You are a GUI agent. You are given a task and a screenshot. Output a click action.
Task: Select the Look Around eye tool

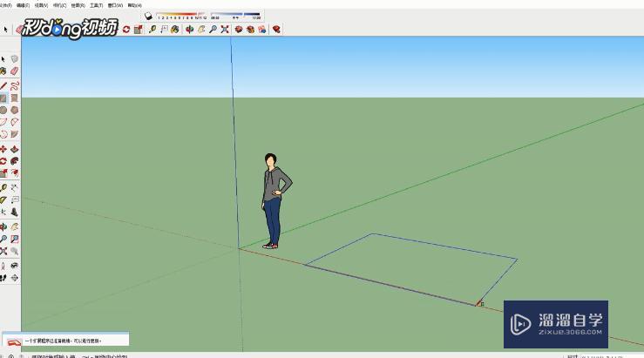tap(15, 266)
